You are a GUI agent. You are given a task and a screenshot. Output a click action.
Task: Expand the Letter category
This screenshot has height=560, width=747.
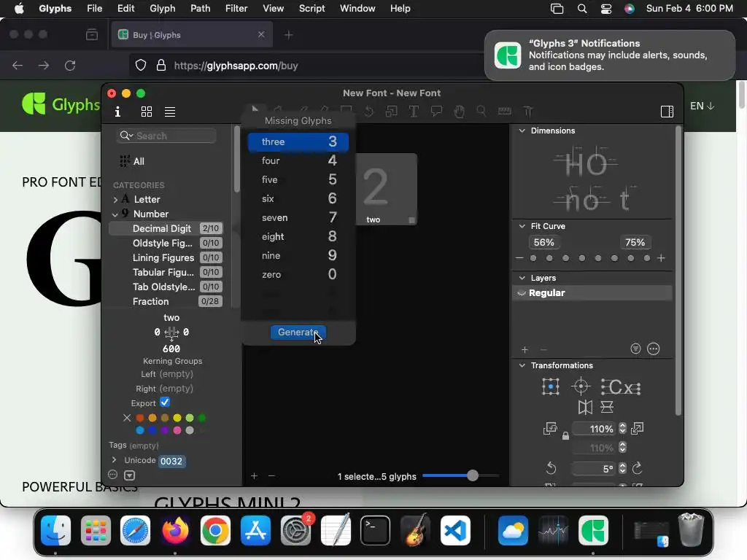[115, 200]
